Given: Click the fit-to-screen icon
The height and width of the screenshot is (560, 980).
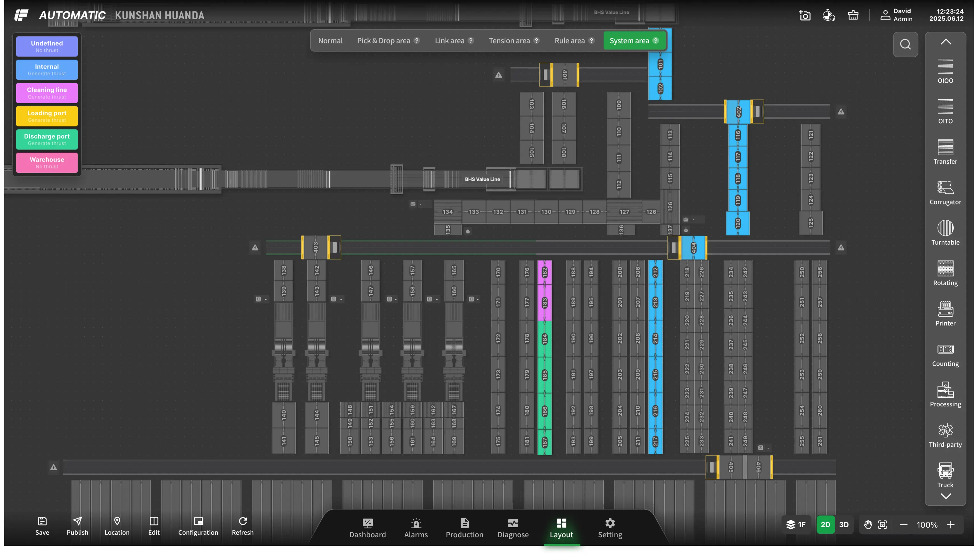Looking at the screenshot, I should pos(882,525).
